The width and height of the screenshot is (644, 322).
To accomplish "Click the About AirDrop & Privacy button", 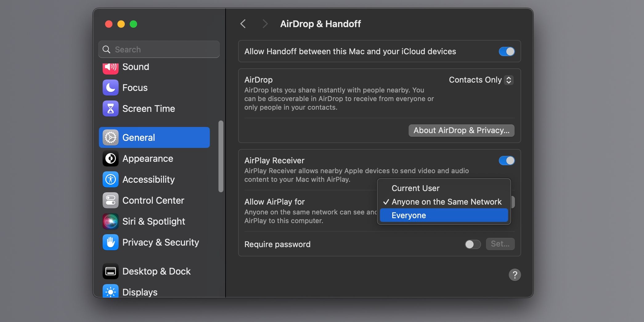I will 461,130.
